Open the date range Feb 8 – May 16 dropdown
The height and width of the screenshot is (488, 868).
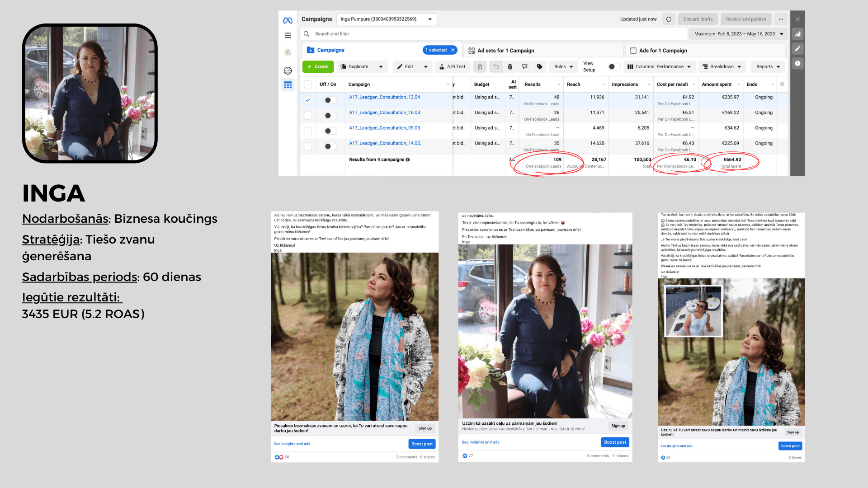coord(738,34)
